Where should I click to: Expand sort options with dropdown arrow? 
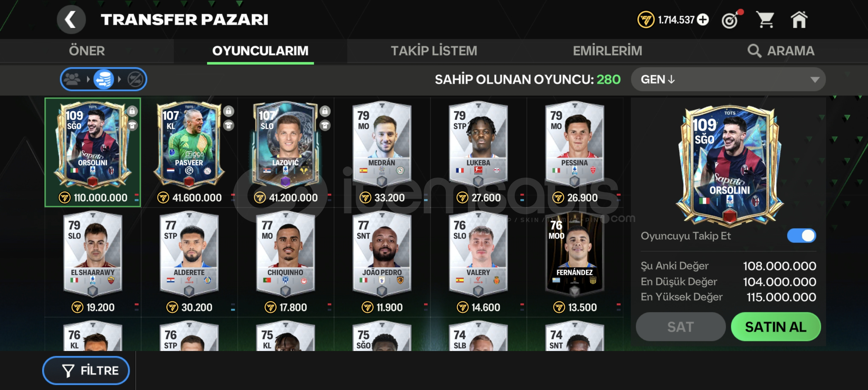(x=814, y=79)
